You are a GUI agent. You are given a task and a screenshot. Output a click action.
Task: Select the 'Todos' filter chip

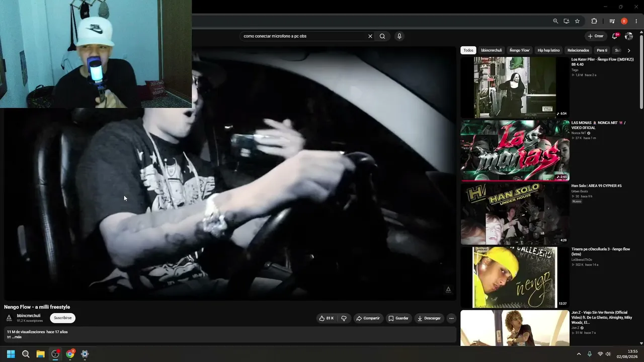[468, 50]
